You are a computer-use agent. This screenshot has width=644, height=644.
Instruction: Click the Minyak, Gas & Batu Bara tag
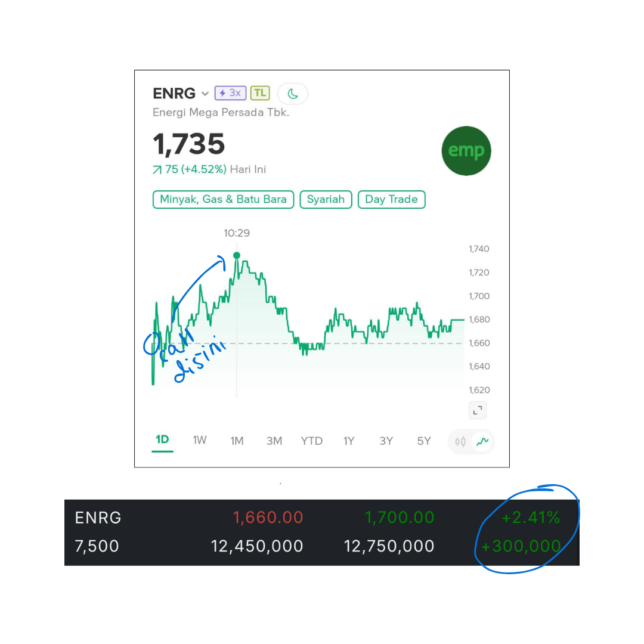coord(223,199)
